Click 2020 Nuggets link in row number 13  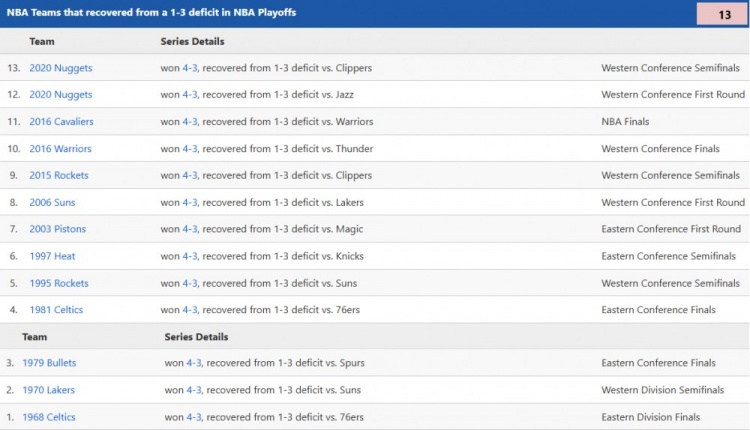coord(60,68)
